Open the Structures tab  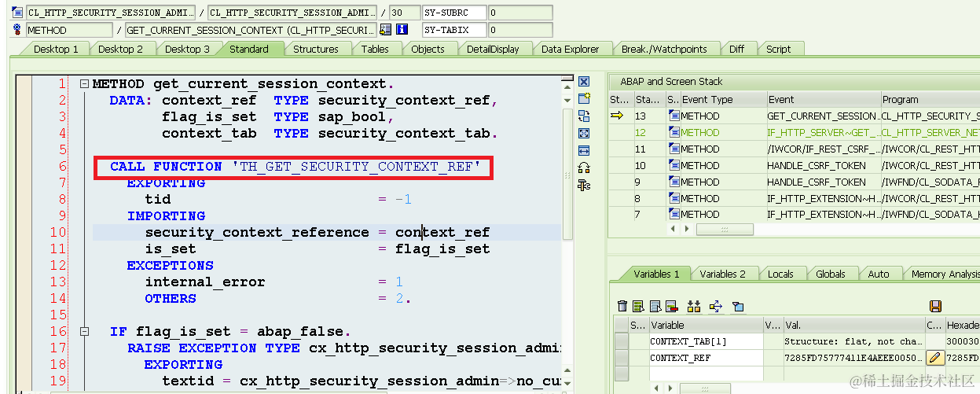coord(316,49)
